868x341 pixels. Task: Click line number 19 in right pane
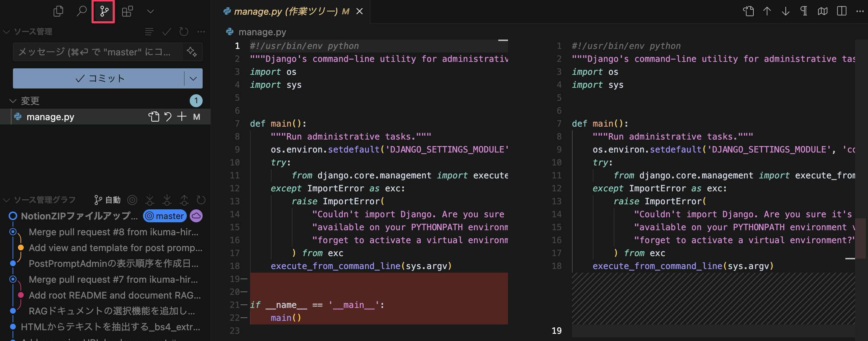(x=557, y=331)
